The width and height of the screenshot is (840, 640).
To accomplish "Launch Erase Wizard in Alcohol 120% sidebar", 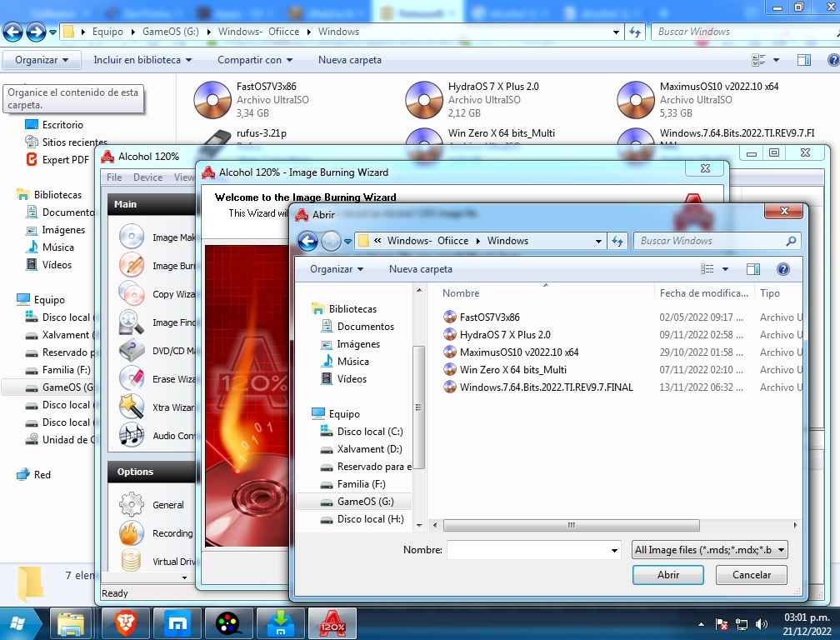I will click(157, 378).
